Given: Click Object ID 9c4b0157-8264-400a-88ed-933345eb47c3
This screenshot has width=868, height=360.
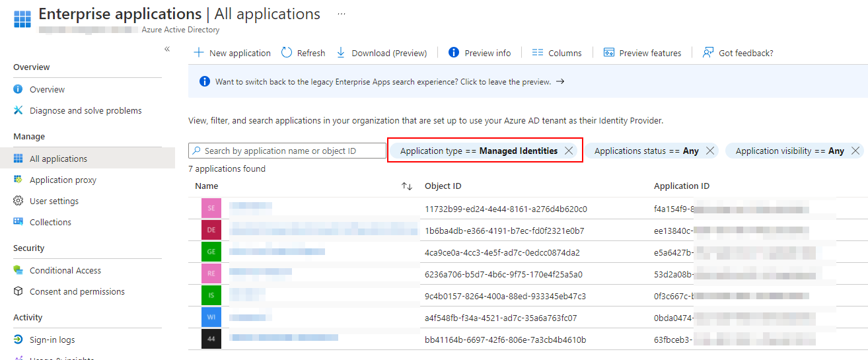Looking at the screenshot, I should click(x=505, y=296).
